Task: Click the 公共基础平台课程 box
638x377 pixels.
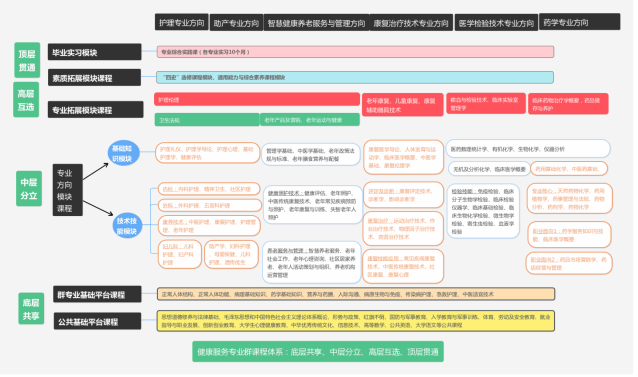Action: pos(97,321)
